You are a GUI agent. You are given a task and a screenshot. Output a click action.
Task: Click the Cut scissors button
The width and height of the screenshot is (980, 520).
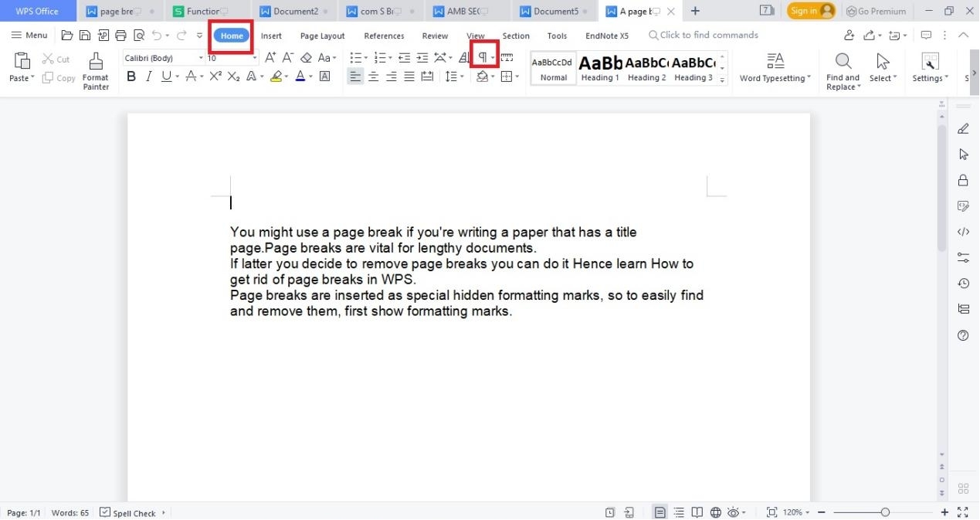click(56, 59)
